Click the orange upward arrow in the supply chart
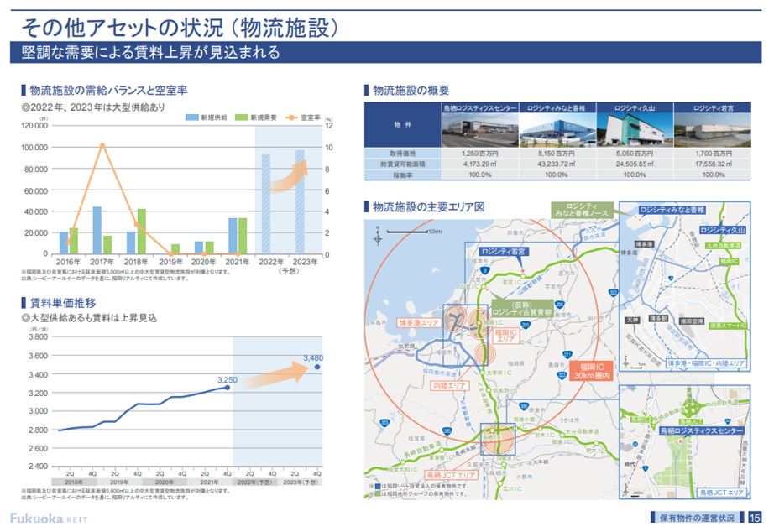 [x=290, y=180]
